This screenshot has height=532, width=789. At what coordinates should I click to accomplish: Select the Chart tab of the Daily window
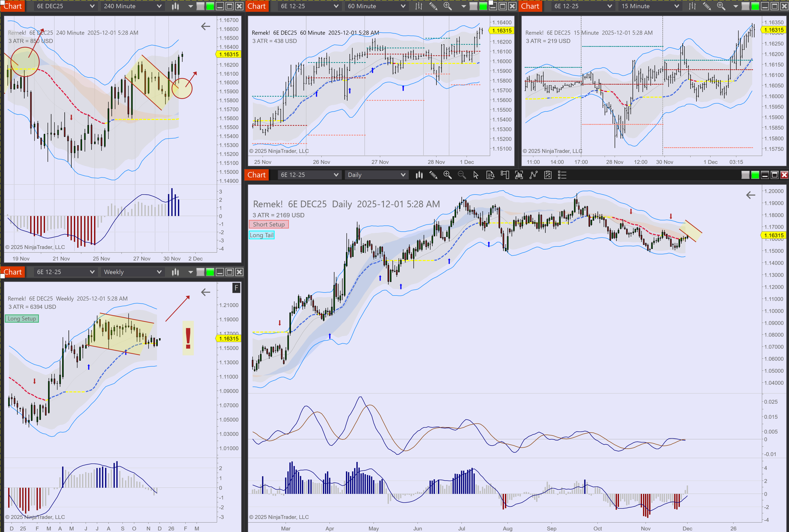click(x=256, y=175)
